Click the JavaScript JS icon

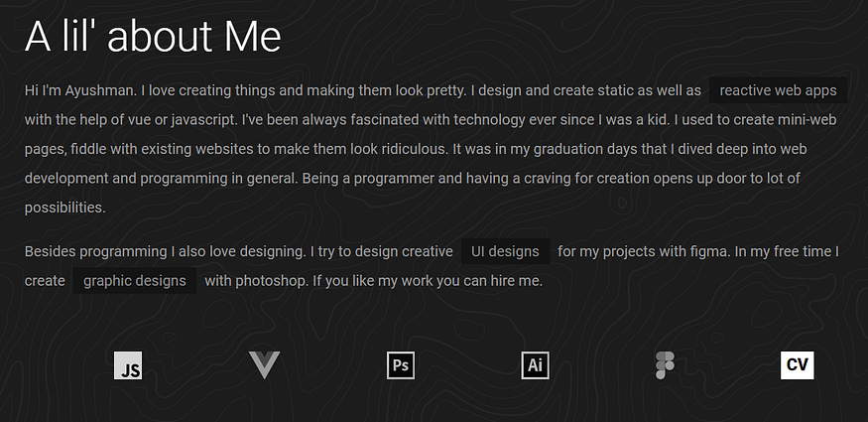[128, 365]
